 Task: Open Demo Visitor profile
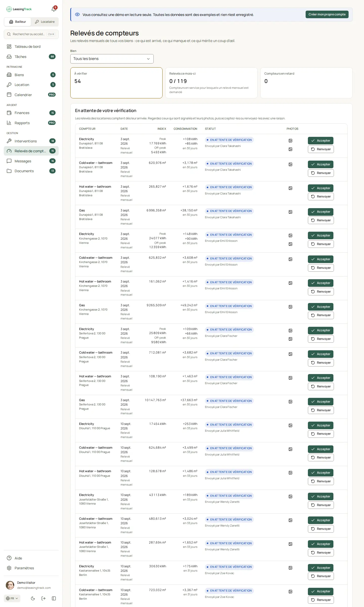31,585
